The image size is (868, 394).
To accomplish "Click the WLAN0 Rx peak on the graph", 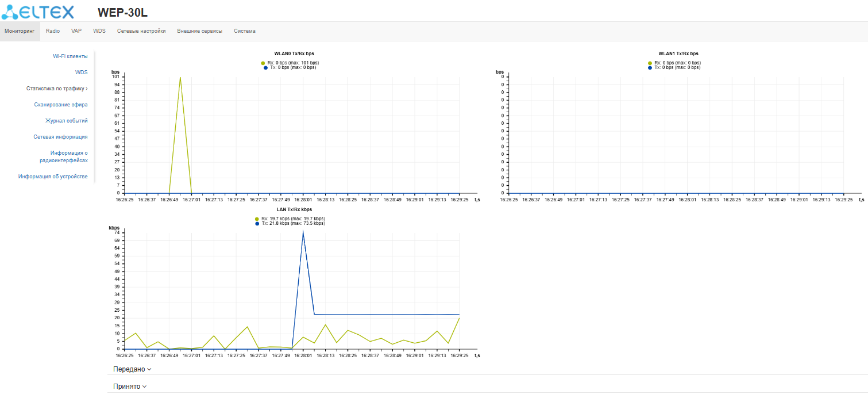I will pos(180,77).
